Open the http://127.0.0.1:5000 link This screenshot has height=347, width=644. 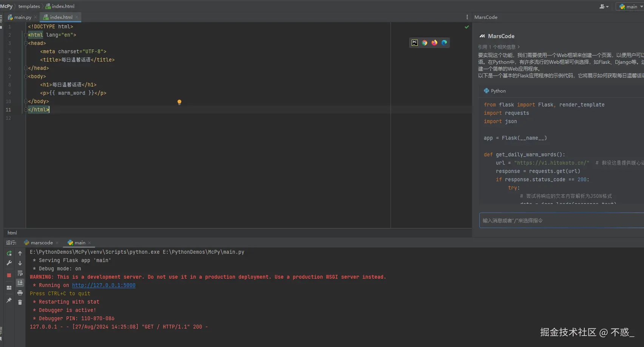(x=103, y=285)
